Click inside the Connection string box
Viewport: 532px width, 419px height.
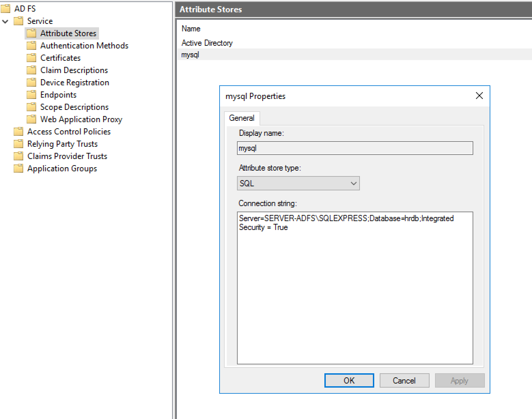[355, 288]
